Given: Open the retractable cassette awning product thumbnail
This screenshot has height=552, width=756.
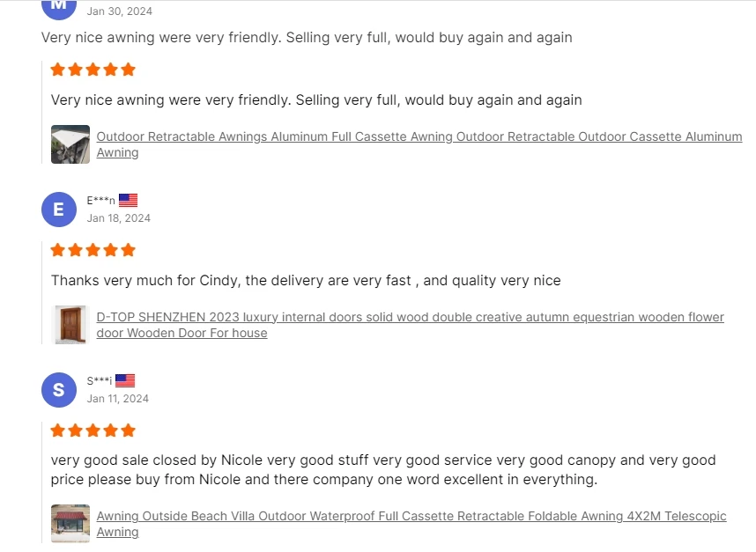Looking at the screenshot, I should point(70,144).
